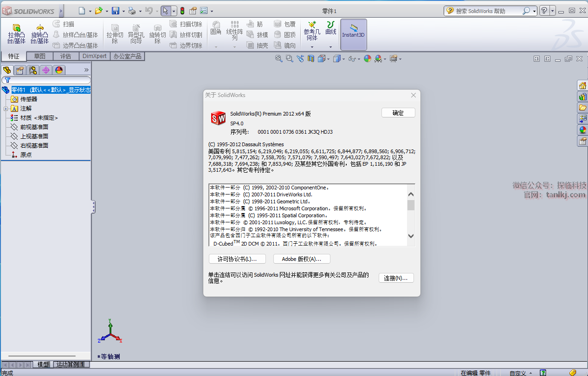This screenshot has height=376, width=588.
Task: Click the feature tree filter field
Action: 46,80
